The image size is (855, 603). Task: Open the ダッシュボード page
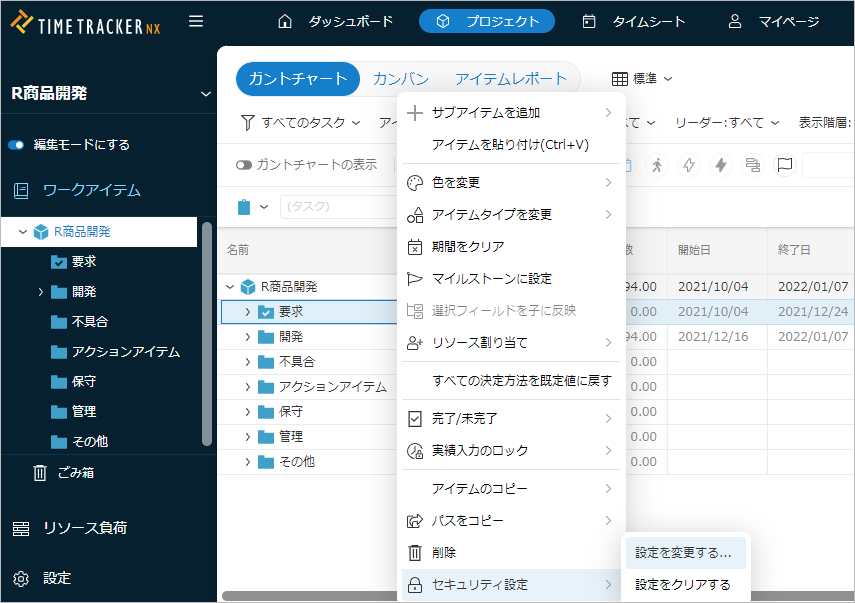(x=335, y=21)
